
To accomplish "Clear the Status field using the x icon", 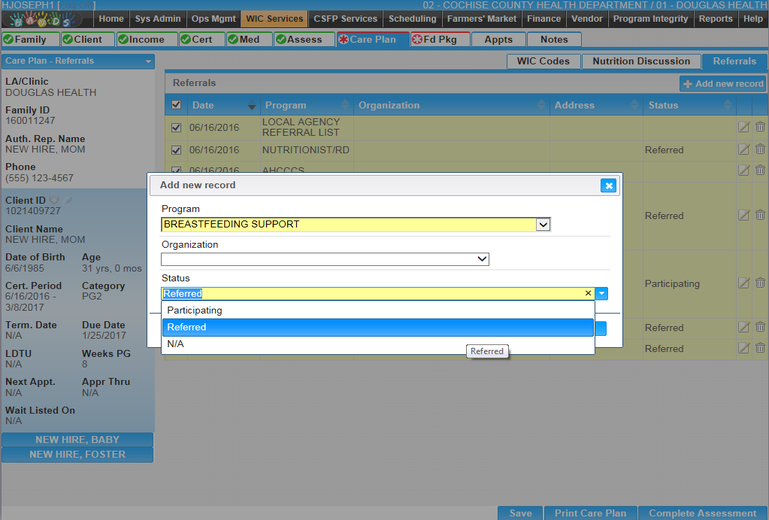I will click(x=588, y=294).
